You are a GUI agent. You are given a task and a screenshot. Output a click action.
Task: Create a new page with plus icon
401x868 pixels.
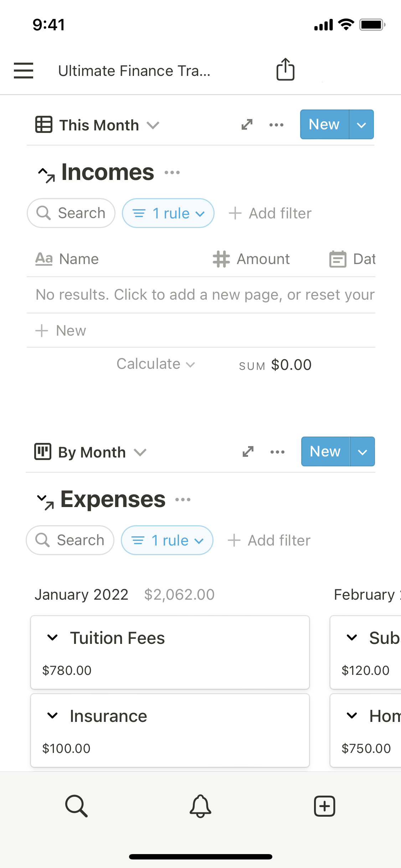pyautogui.click(x=324, y=806)
